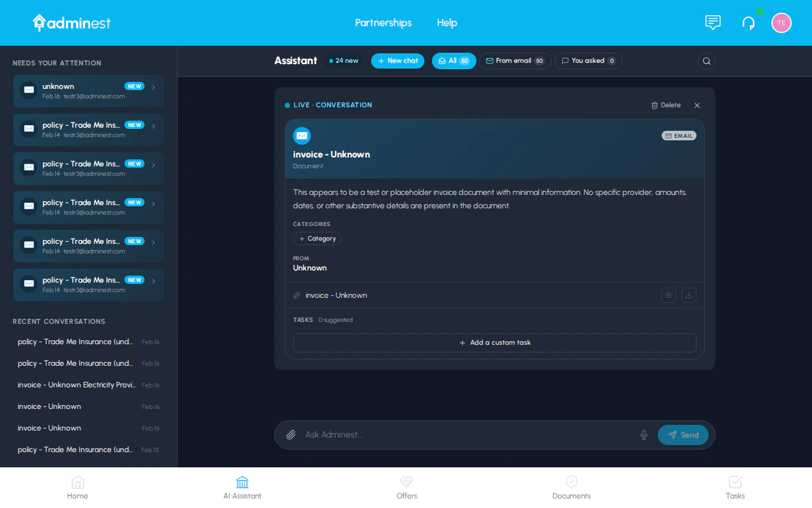812x508 pixels.
Task: Open the chat messages icon in header
Action: coord(713,23)
